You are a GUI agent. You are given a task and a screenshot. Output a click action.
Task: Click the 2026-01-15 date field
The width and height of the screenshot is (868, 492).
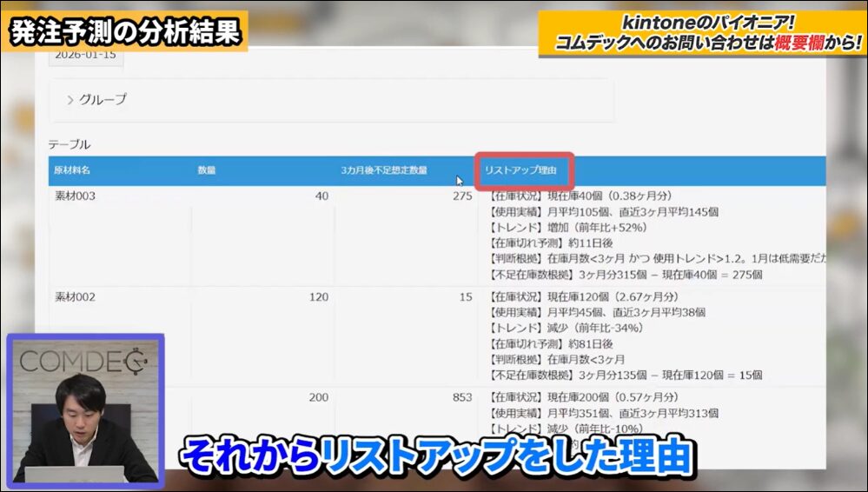tap(84, 54)
